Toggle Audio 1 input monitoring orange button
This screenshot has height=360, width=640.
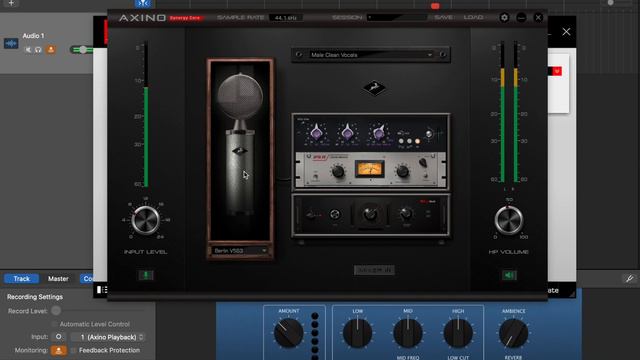point(51,50)
